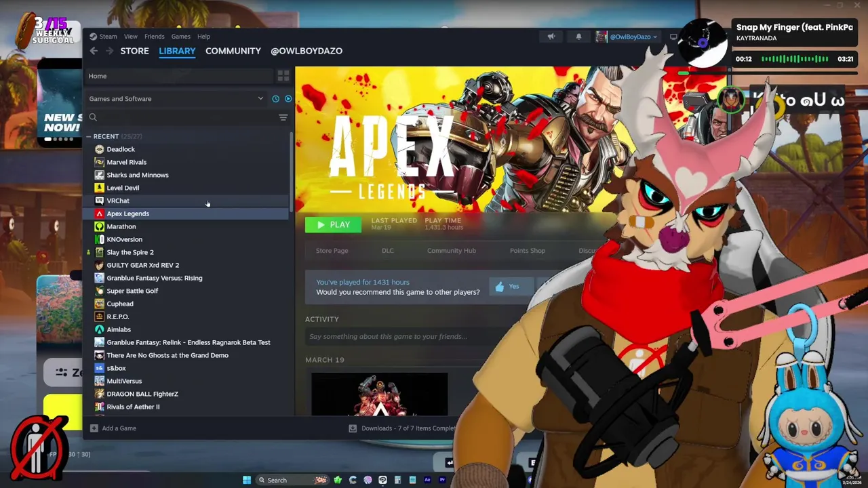The image size is (868, 488).
Task: Click the Windows taskbar Search box
Action: click(x=293, y=480)
